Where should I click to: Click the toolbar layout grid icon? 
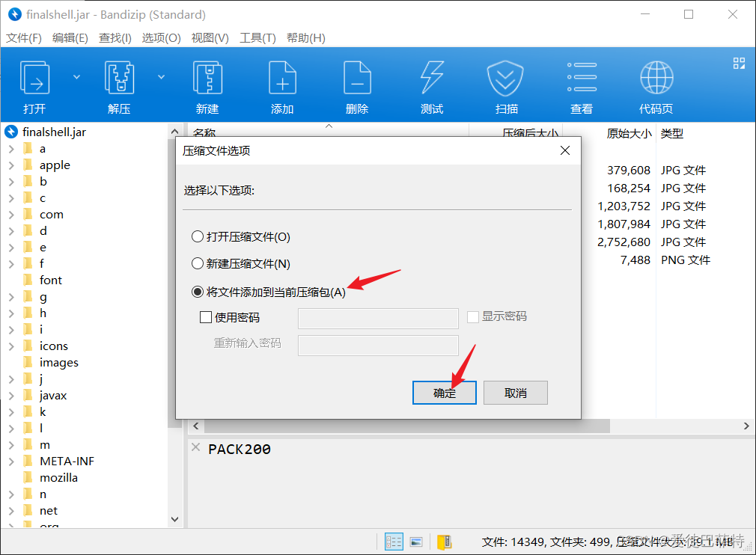[x=739, y=63]
